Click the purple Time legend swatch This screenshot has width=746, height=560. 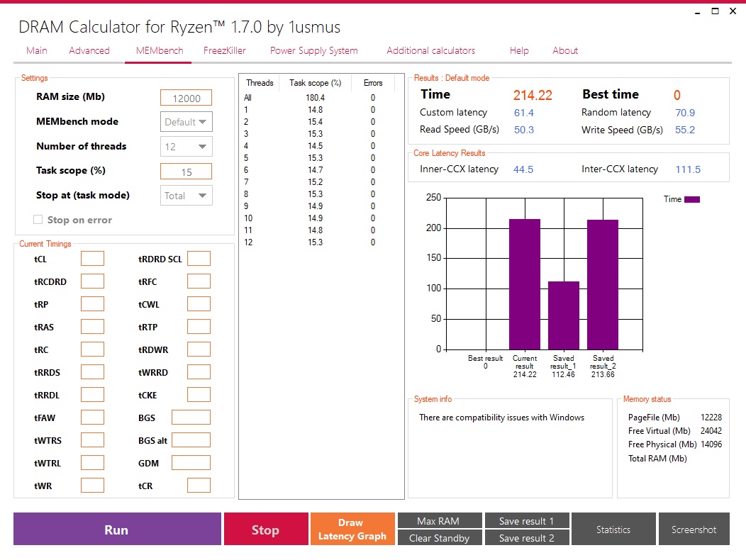click(692, 199)
